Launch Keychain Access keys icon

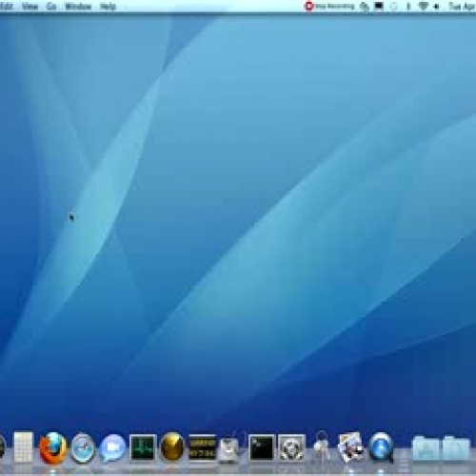coord(321,446)
